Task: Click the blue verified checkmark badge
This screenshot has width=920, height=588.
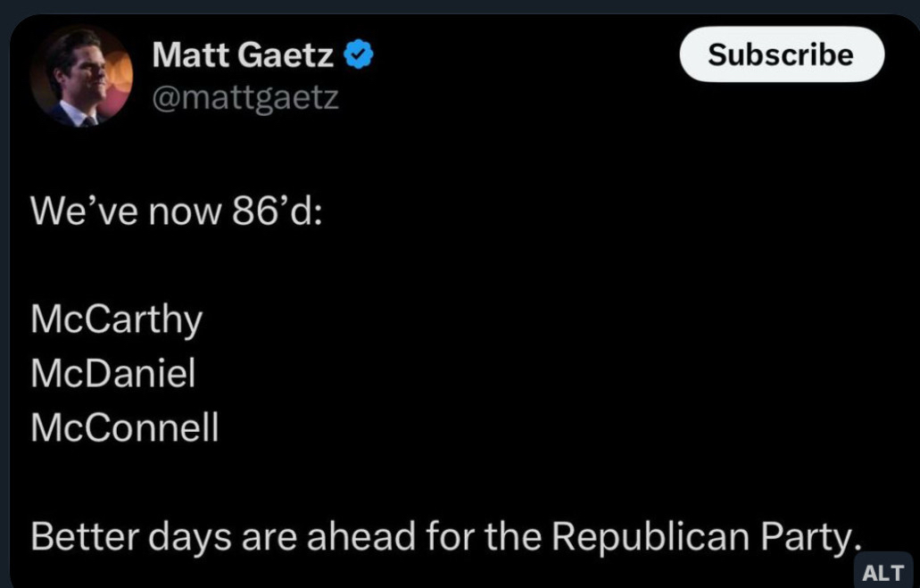Action: click(359, 55)
